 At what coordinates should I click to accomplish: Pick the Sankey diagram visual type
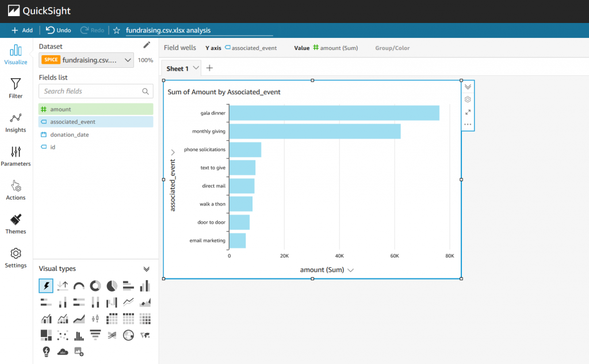112,335
